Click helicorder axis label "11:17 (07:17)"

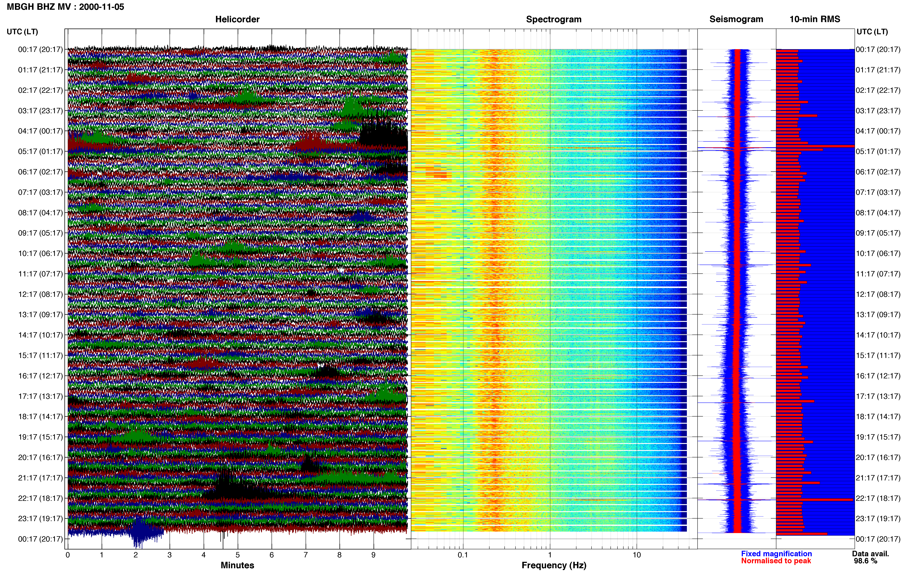[41, 274]
